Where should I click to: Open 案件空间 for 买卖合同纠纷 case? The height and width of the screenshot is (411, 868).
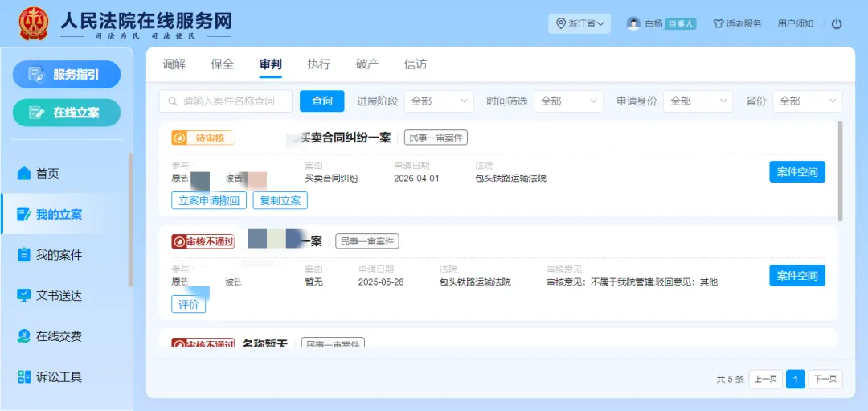point(797,171)
